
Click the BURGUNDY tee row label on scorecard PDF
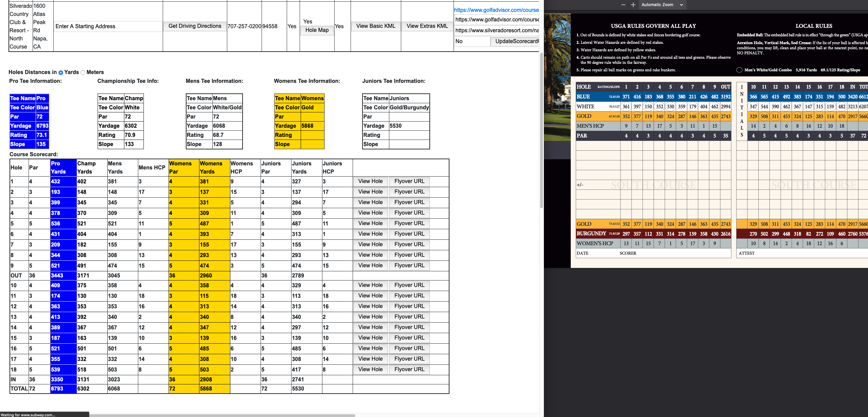coord(591,234)
